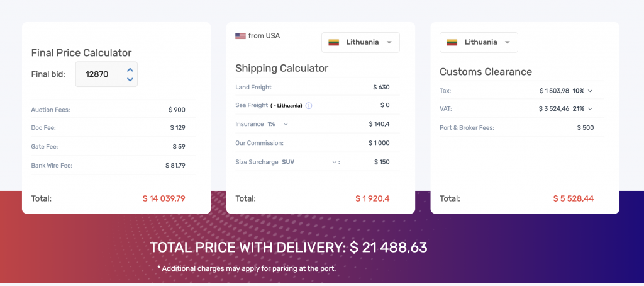Decrease the final bid with the down arrow

pos(130,79)
